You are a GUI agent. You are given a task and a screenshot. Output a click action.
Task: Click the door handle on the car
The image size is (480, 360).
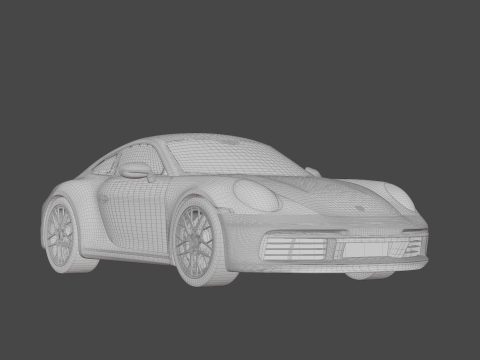[x=104, y=199]
